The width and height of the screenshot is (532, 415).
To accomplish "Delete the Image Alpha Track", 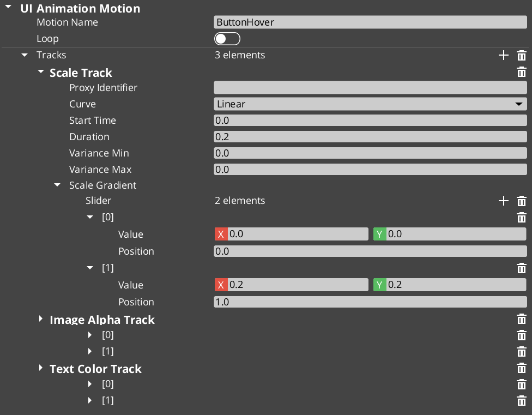I will [x=521, y=319].
